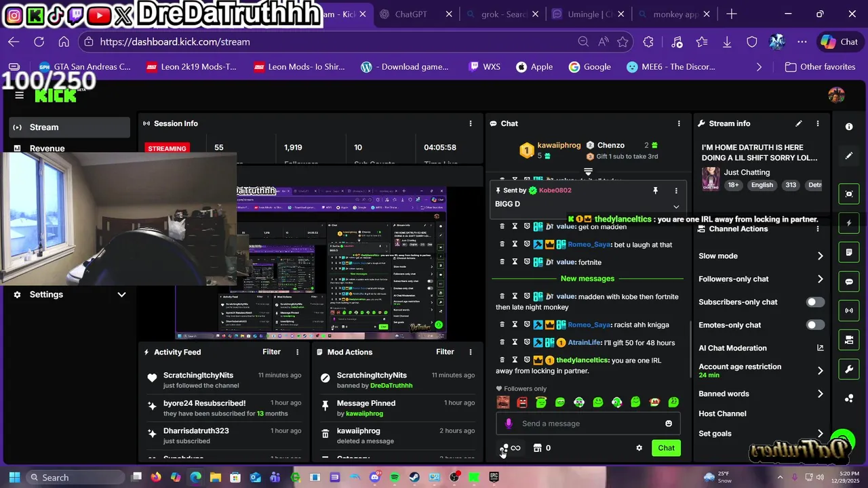Open Steam from the Windows taskbar
The image size is (868, 488).
[x=414, y=477]
